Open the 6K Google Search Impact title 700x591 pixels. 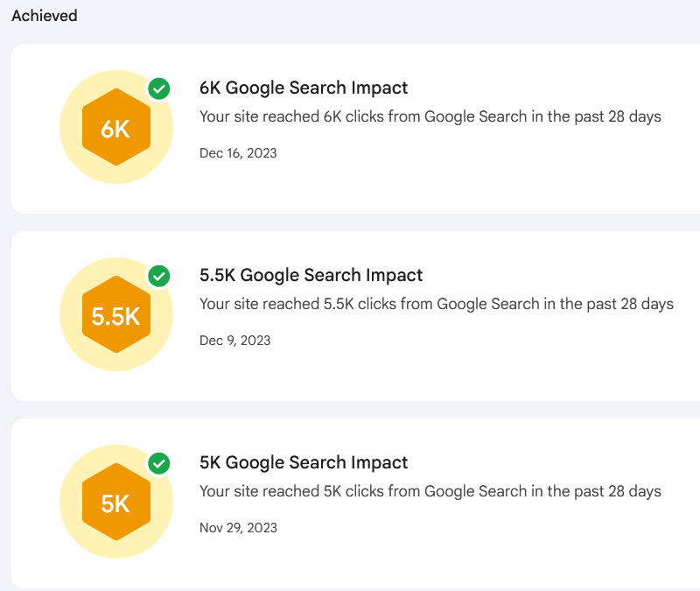(x=304, y=88)
